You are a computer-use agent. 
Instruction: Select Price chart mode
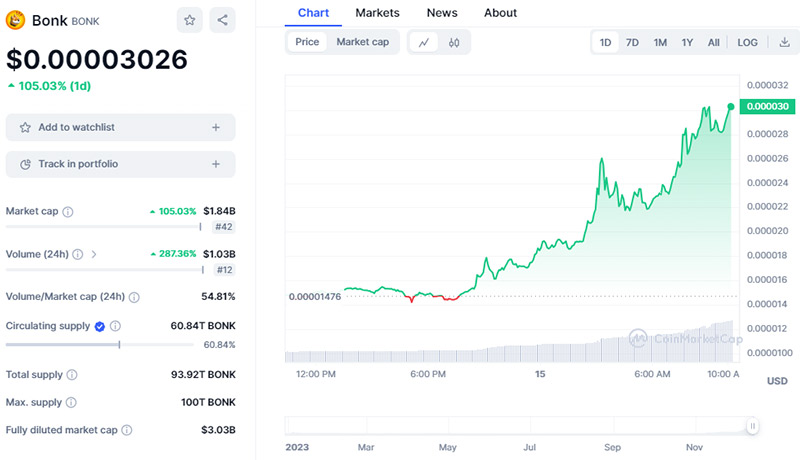click(x=307, y=42)
